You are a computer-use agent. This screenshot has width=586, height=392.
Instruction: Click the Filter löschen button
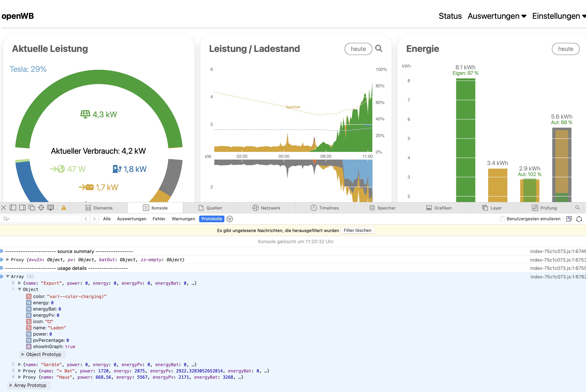[x=357, y=230]
